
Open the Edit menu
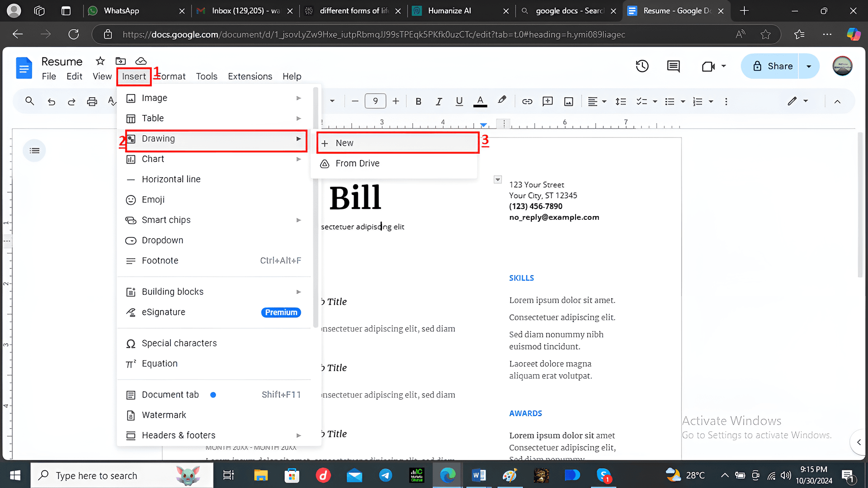point(74,76)
